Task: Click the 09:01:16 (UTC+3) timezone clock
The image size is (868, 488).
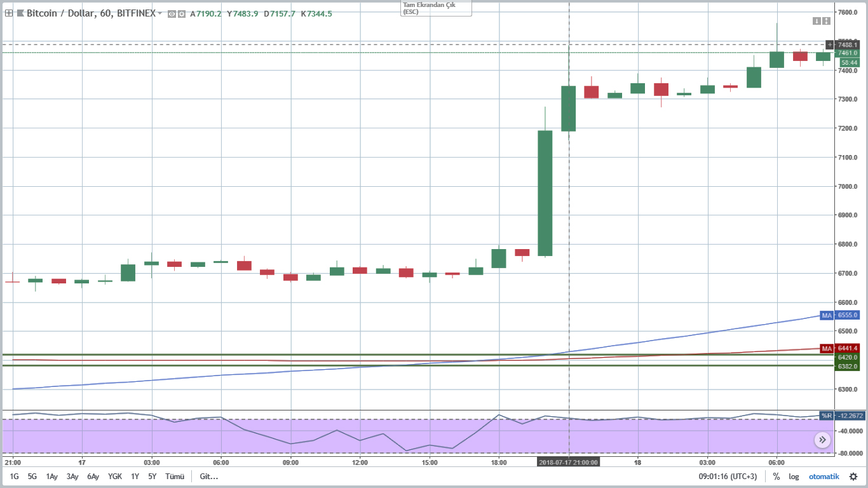Action: (x=727, y=477)
